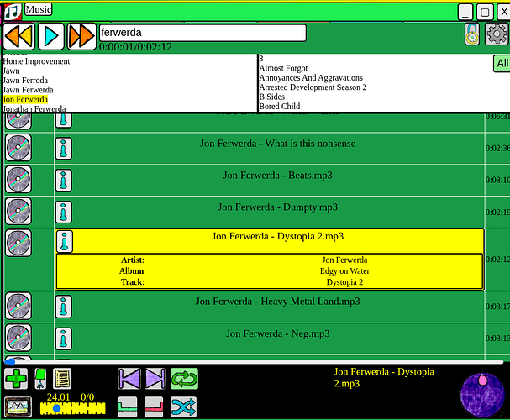510x420 pixels.
Task: Select artist Jawn Ferroda
Action: (x=25, y=81)
